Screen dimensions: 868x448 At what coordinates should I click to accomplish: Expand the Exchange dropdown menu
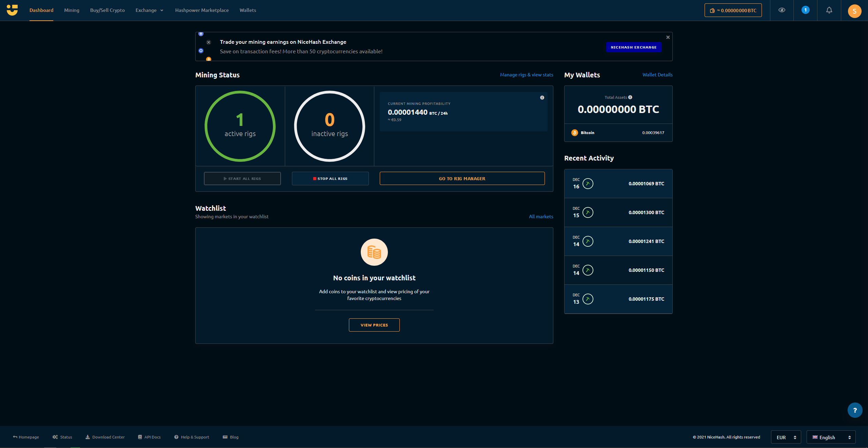[150, 10]
